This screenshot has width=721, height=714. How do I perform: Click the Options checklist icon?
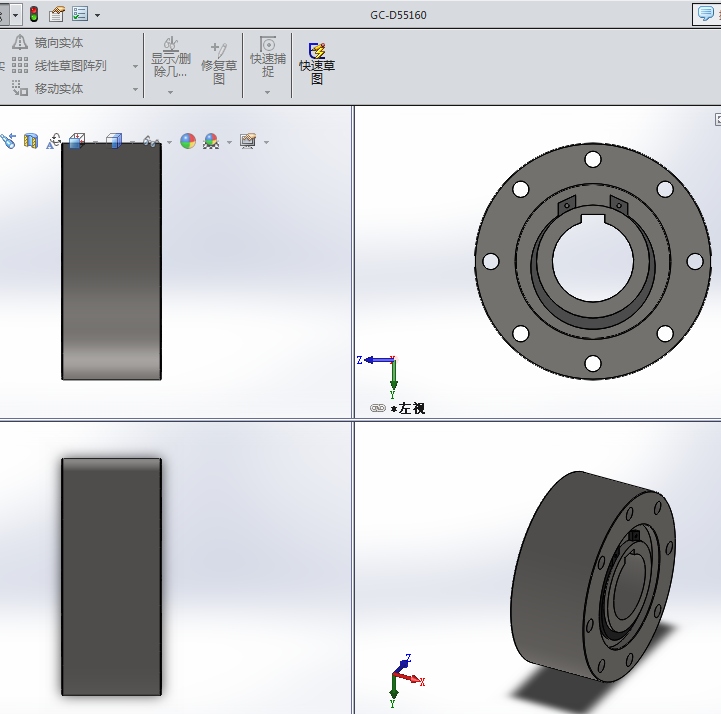click(x=80, y=14)
